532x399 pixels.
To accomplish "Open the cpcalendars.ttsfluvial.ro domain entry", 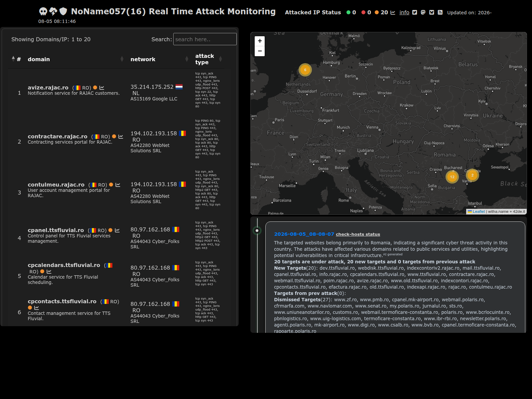I will click(64, 265).
